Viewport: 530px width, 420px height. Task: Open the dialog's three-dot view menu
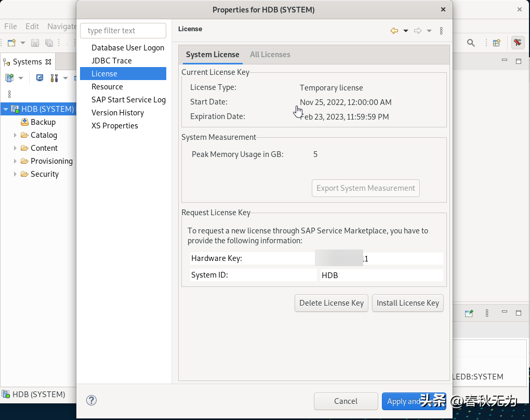[x=441, y=31]
